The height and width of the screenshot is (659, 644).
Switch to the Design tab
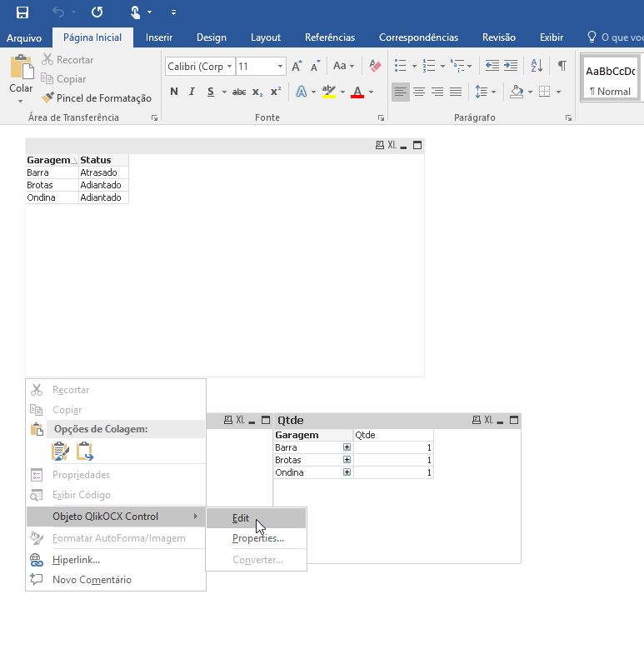212,37
